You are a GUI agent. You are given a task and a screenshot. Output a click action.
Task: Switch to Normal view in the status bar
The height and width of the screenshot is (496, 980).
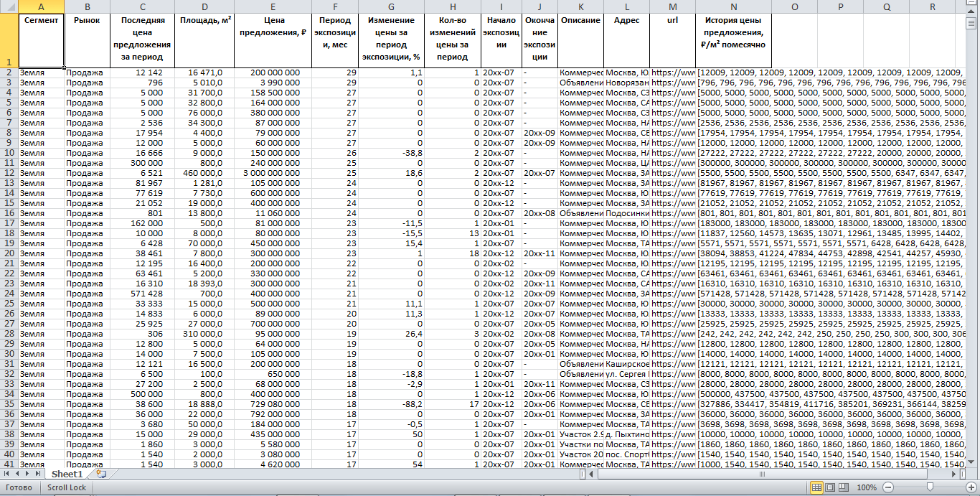coord(816,487)
